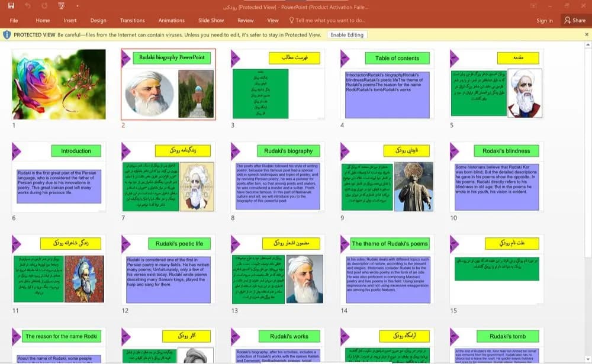Select The theme of Rudaki's poems slide
592x364 pixels.
(x=387, y=270)
